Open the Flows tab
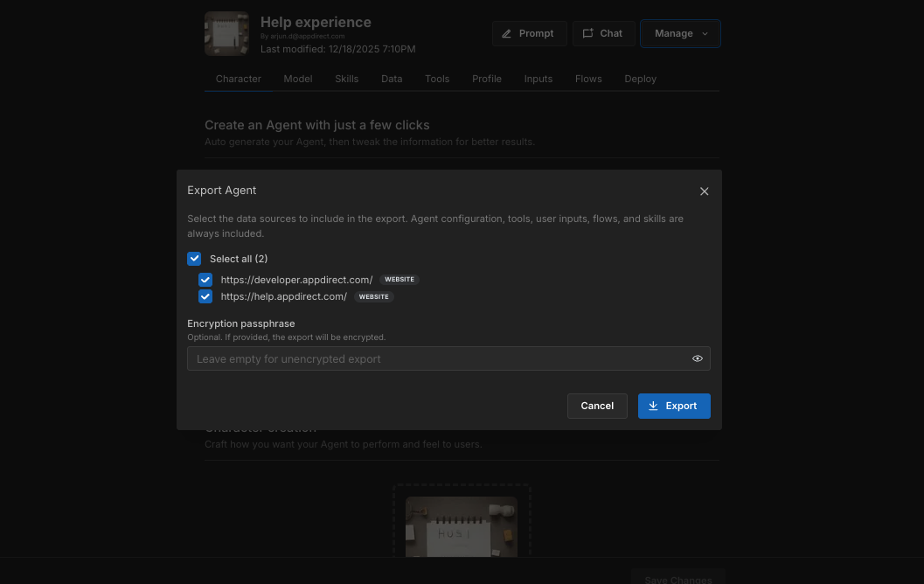Image resolution: width=924 pixels, height=584 pixels. click(588, 79)
